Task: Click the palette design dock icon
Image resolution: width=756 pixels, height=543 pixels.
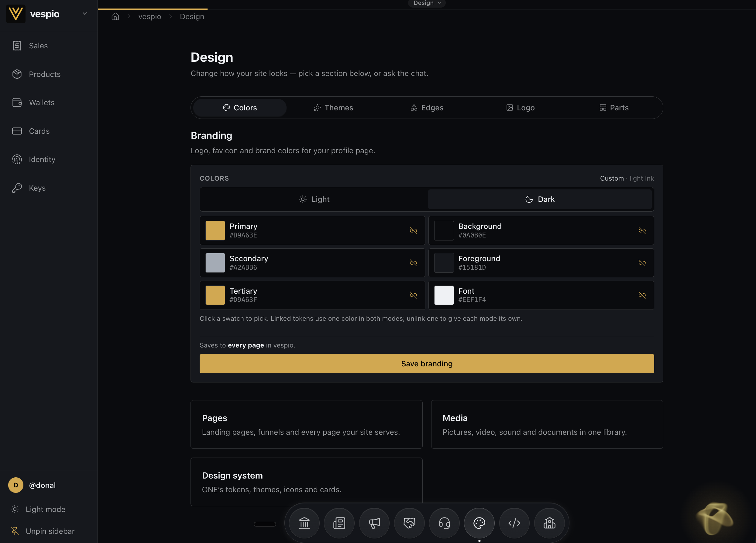Action: (479, 523)
